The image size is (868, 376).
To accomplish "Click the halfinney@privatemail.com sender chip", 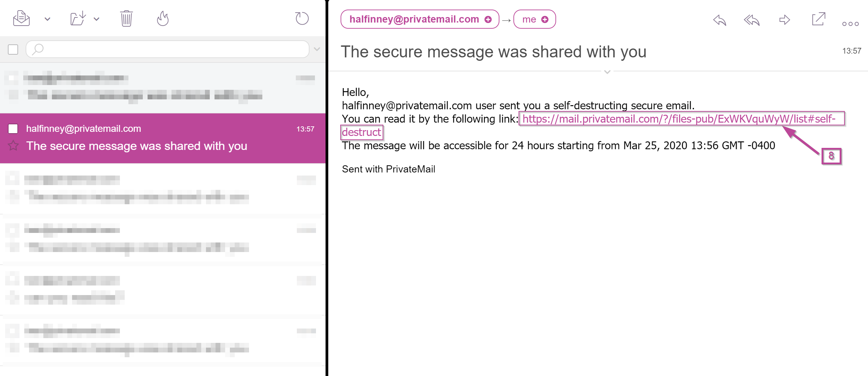I will click(x=414, y=19).
